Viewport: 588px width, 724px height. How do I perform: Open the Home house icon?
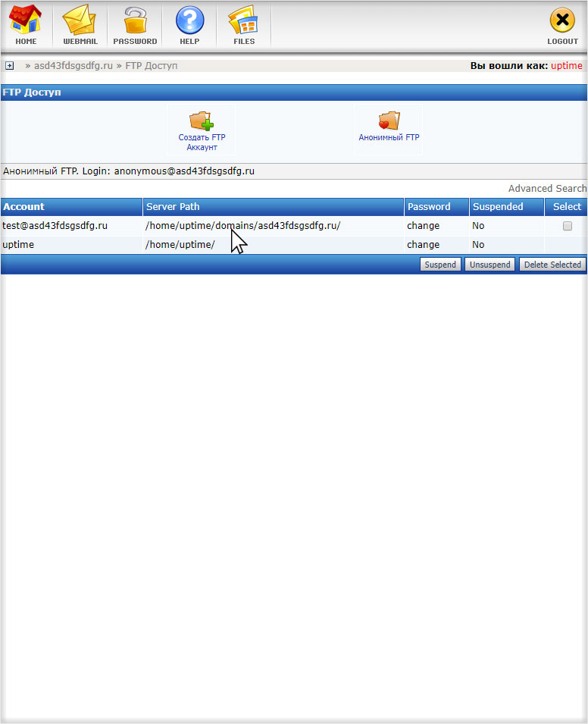(x=26, y=20)
